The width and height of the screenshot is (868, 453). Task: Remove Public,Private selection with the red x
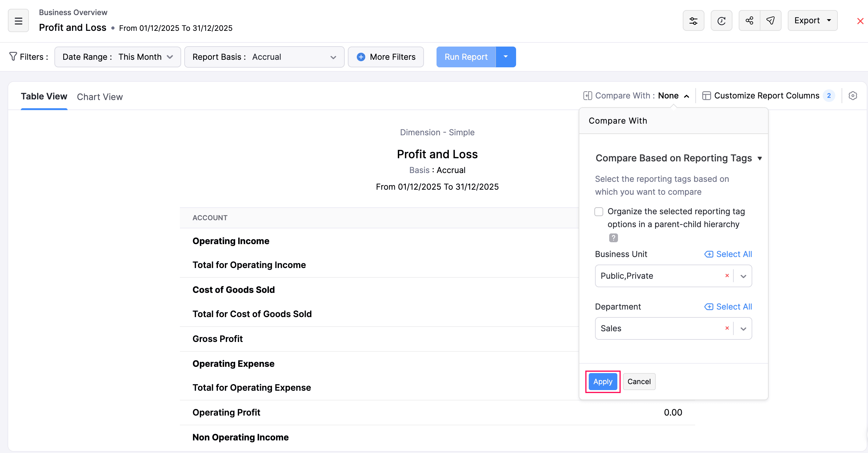coord(727,275)
